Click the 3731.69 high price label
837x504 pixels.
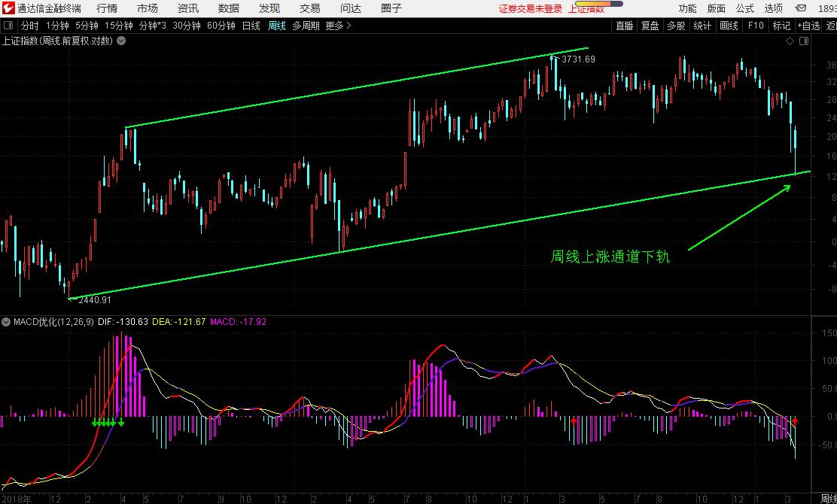[578, 59]
